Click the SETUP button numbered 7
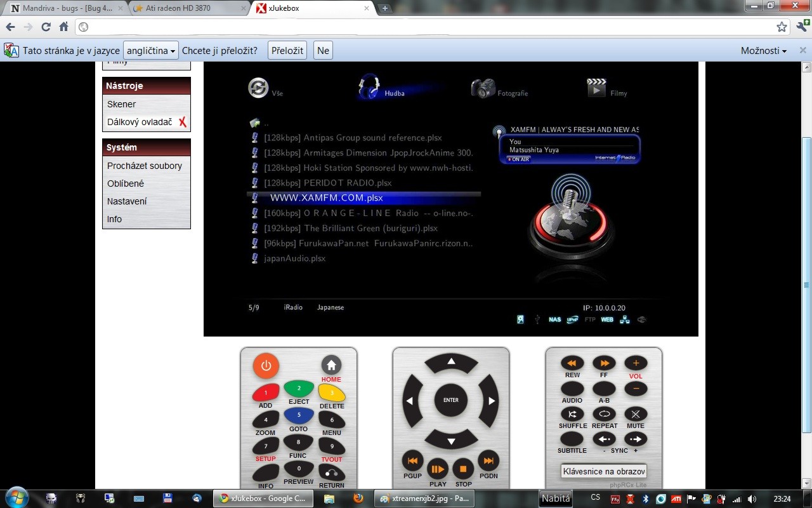Screen dimensions: 812x508 (266, 446)
